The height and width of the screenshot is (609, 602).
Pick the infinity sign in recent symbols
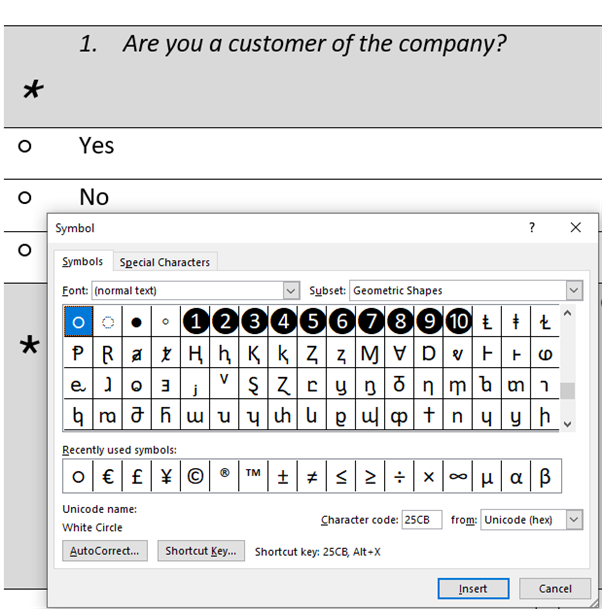click(458, 476)
